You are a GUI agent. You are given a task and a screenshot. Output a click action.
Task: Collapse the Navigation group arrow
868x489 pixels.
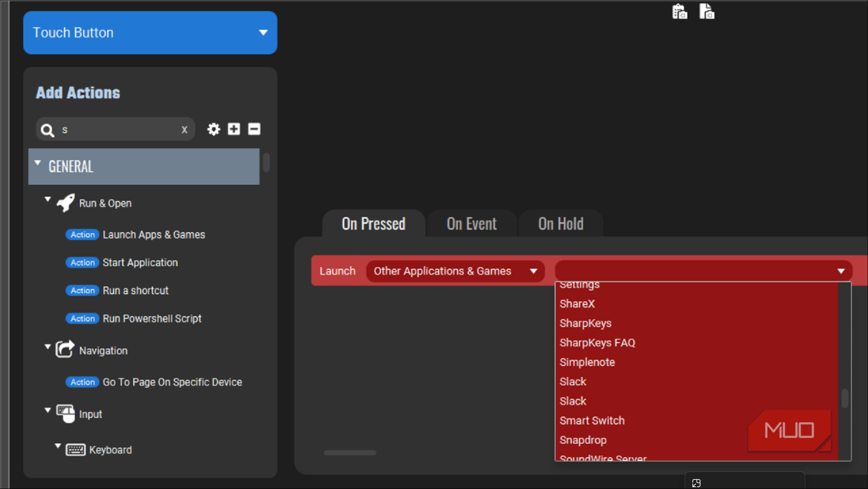(x=47, y=347)
